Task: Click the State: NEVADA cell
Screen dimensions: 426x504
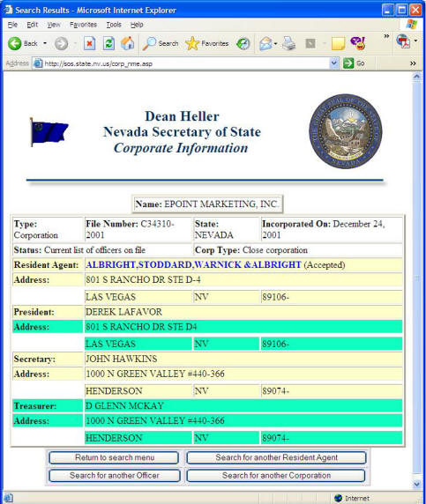Action: click(227, 229)
